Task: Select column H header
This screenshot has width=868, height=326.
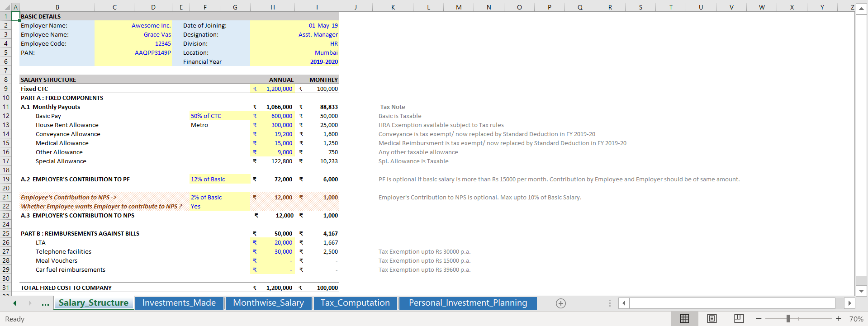Action: click(272, 7)
